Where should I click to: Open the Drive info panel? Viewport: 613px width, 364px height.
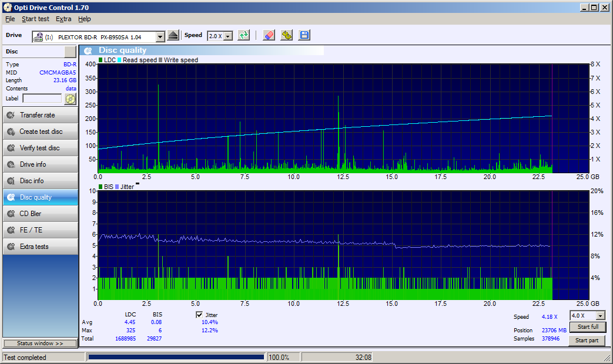pos(41,164)
